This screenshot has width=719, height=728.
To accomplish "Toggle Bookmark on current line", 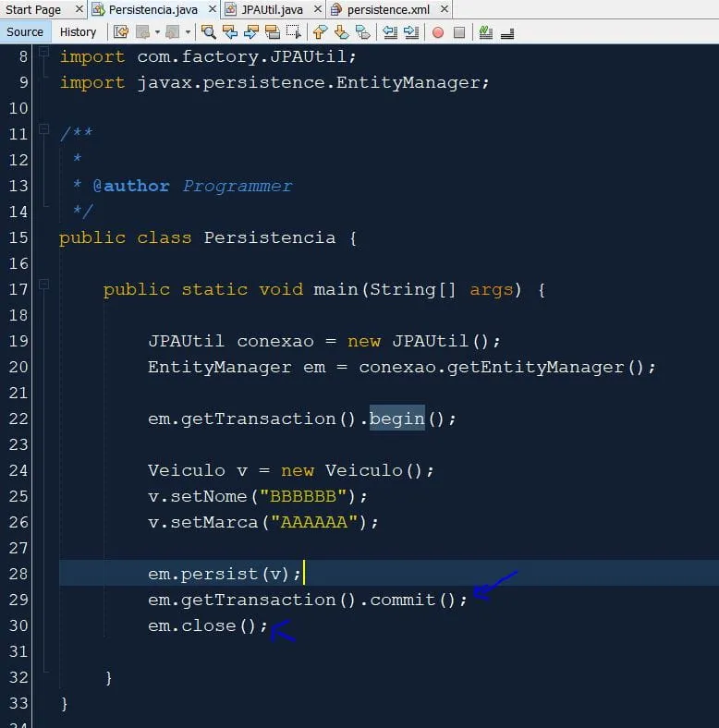I will pyautogui.click(x=362, y=31).
